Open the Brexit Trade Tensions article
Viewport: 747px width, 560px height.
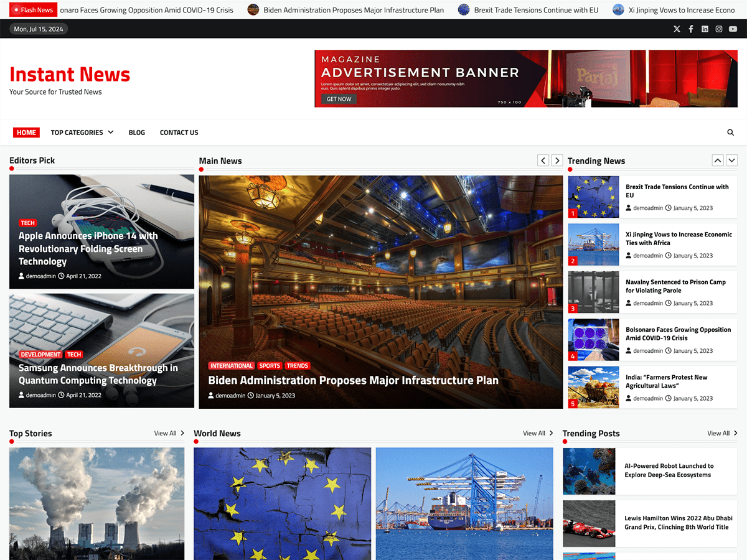click(x=678, y=190)
